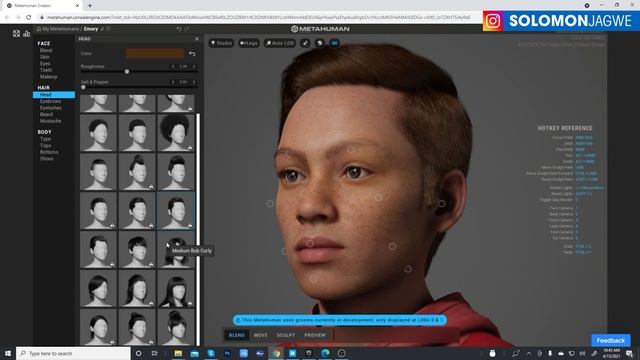Open the Studio lighting dropdown

[x=221, y=43]
